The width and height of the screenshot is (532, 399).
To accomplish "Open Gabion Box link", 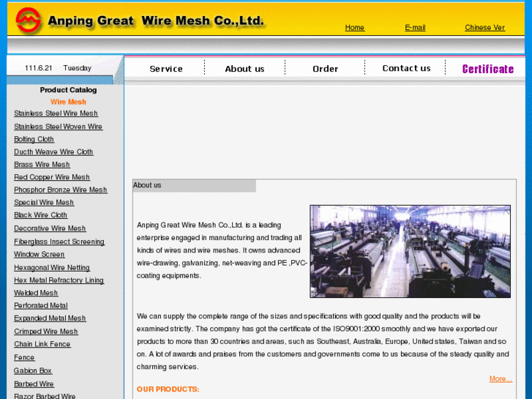I will [x=33, y=371].
